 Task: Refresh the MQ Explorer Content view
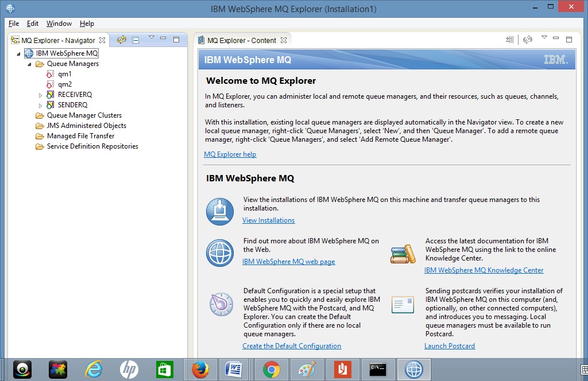(528, 40)
